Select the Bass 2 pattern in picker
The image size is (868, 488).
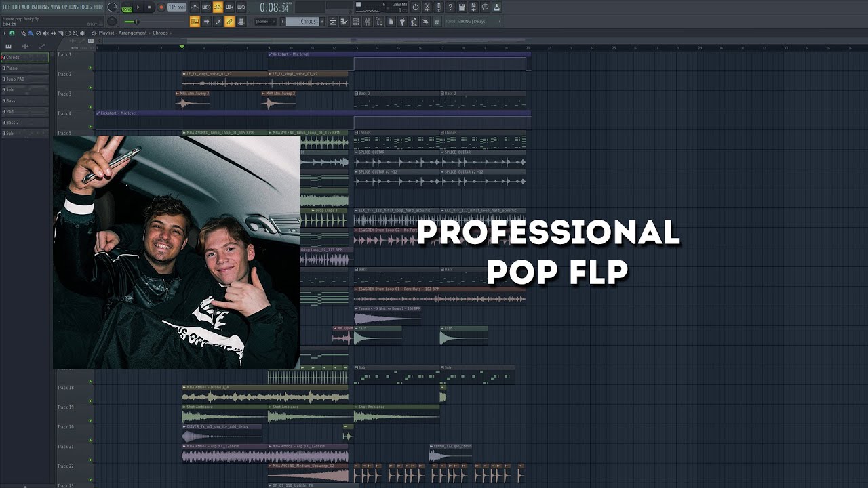[x=24, y=123]
